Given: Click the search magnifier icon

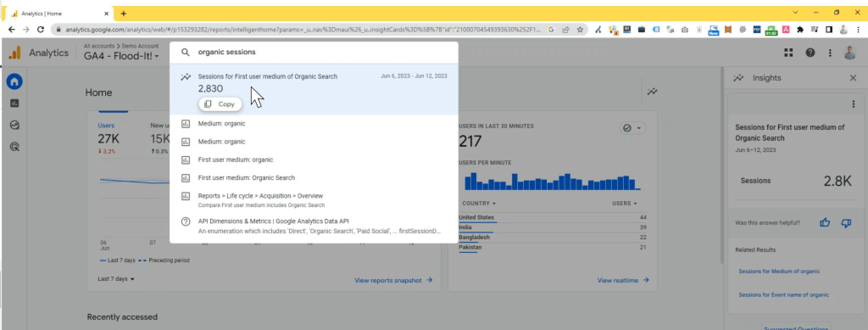Looking at the screenshot, I should click(x=186, y=52).
